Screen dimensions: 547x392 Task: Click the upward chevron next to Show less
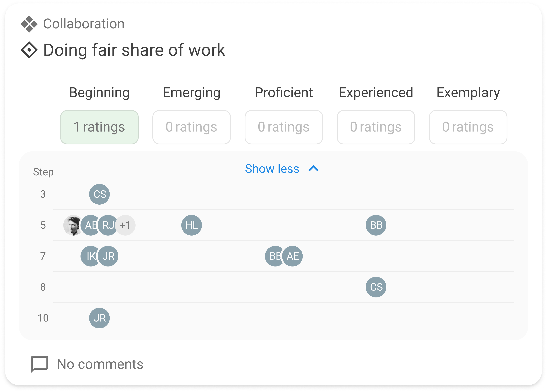point(314,169)
